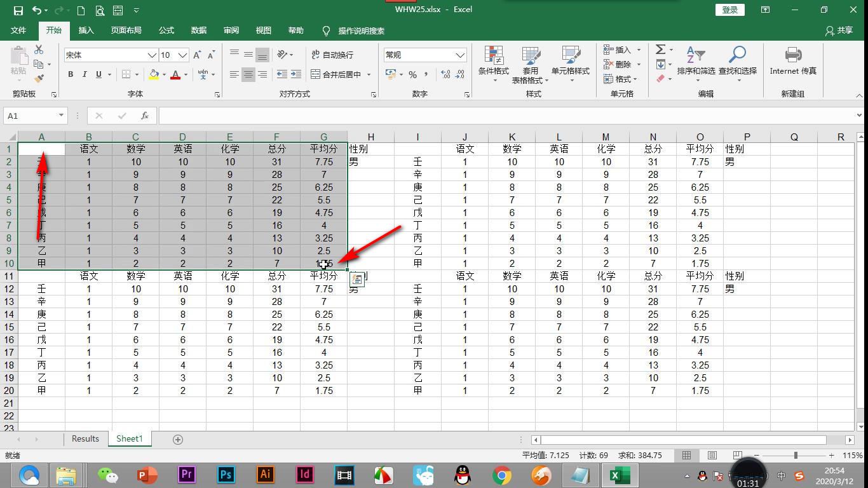Expand the 合并后居中 dropdown arrow
Viewport: 868px width, 488px height.
(369, 74)
